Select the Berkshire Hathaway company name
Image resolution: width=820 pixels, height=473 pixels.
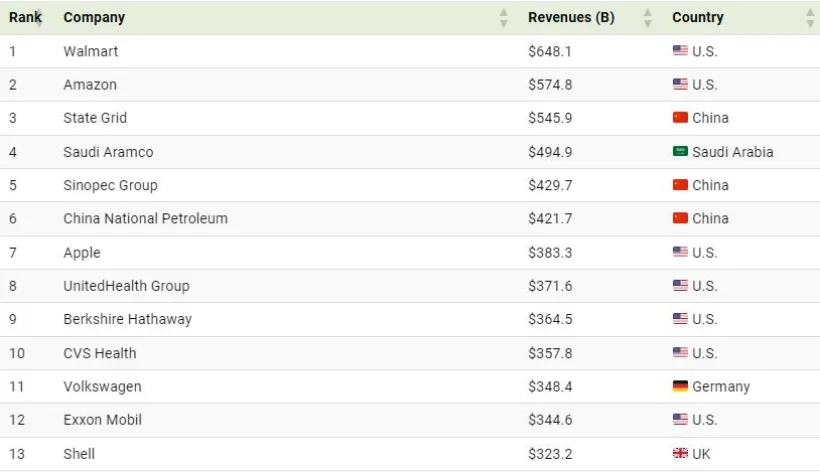pos(127,319)
